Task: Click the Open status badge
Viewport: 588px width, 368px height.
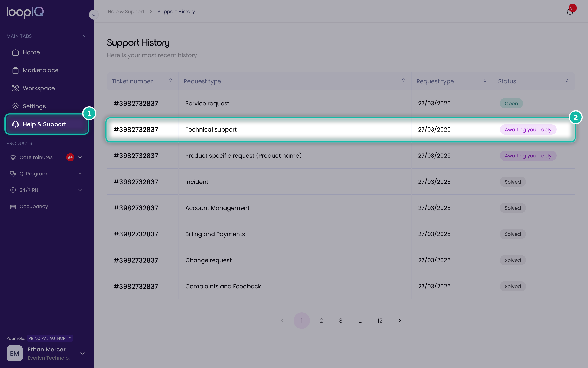Action: (511, 104)
